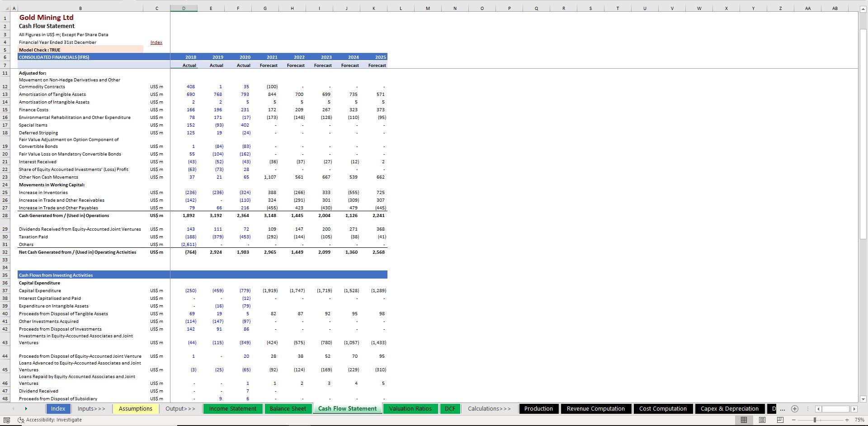Select row 32 header
868x426 pixels.
tap(5, 252)
